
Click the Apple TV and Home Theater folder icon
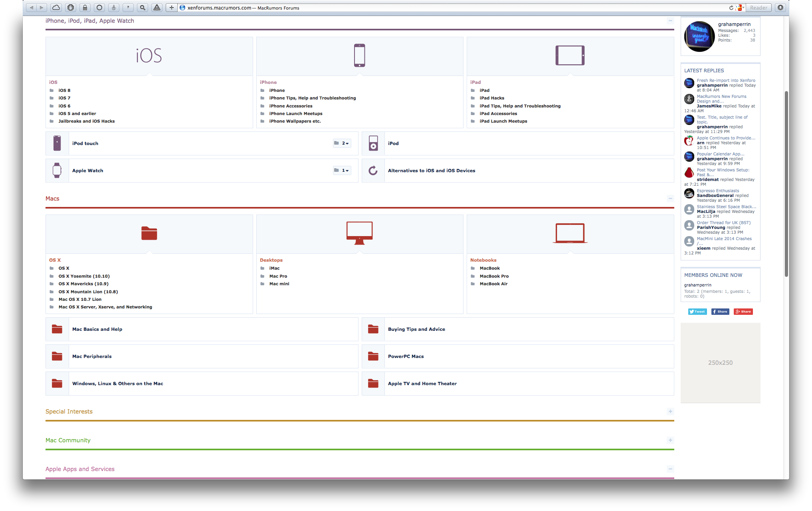click(x=373, y=383)
